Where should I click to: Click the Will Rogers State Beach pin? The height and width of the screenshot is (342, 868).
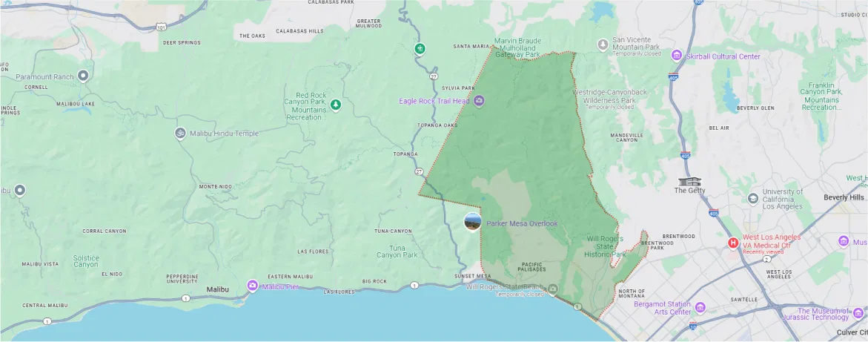coord(551,288)
